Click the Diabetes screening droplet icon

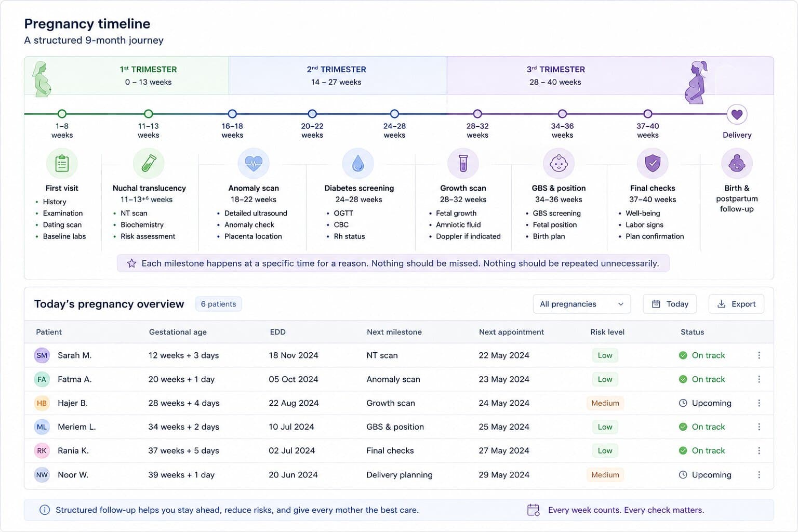358,163
